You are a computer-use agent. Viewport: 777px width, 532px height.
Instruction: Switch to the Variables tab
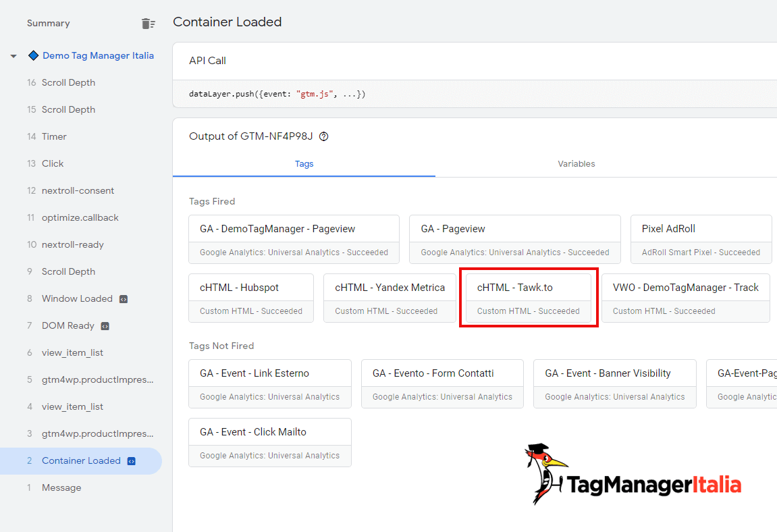tap(577, 163)
